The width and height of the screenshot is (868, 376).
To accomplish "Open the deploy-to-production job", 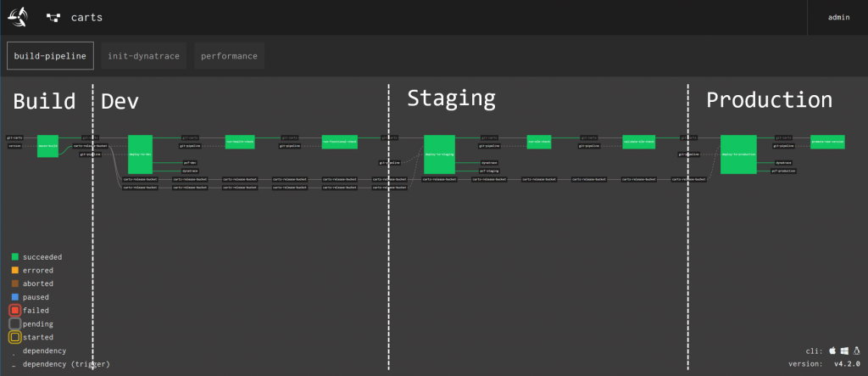I will click(x=738, y=154).
